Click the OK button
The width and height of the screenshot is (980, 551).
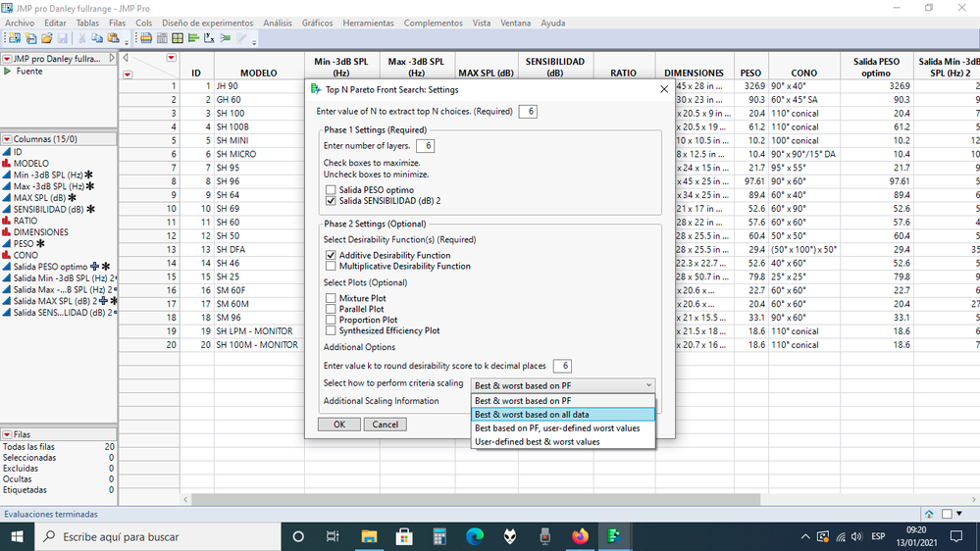(338, 425)
